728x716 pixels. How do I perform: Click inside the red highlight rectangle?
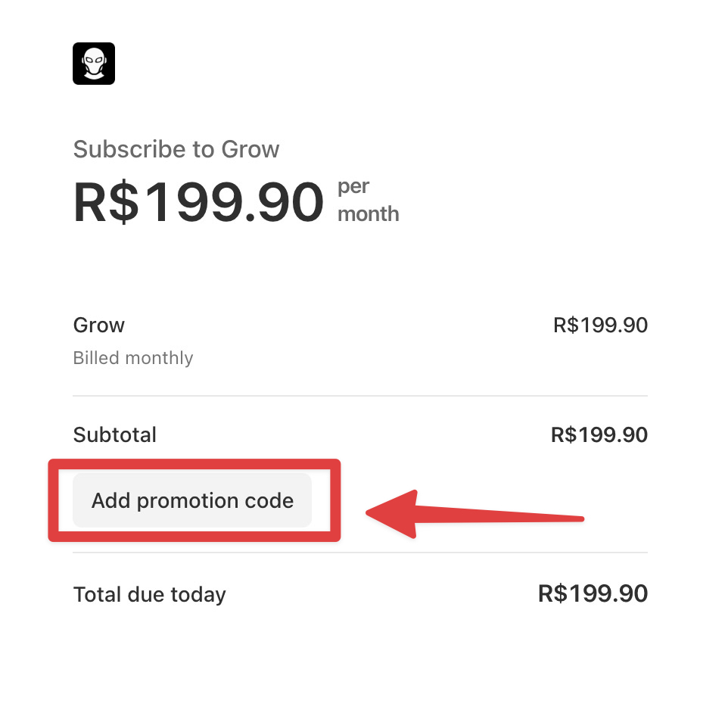[191, 500]
